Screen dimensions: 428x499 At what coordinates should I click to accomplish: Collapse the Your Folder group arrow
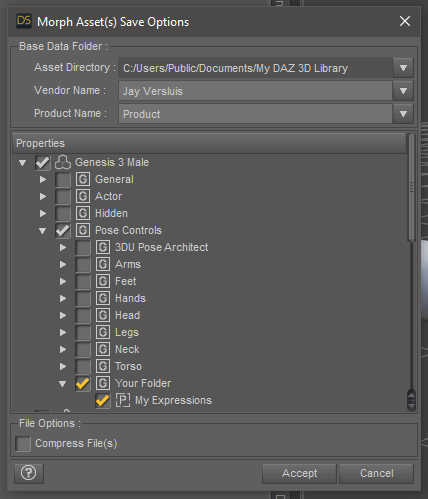coord(62,384)
